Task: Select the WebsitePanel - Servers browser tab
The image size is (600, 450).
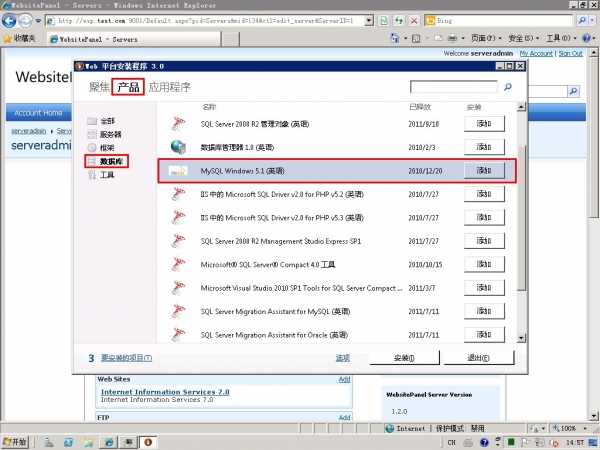Action: coord(134,39)
